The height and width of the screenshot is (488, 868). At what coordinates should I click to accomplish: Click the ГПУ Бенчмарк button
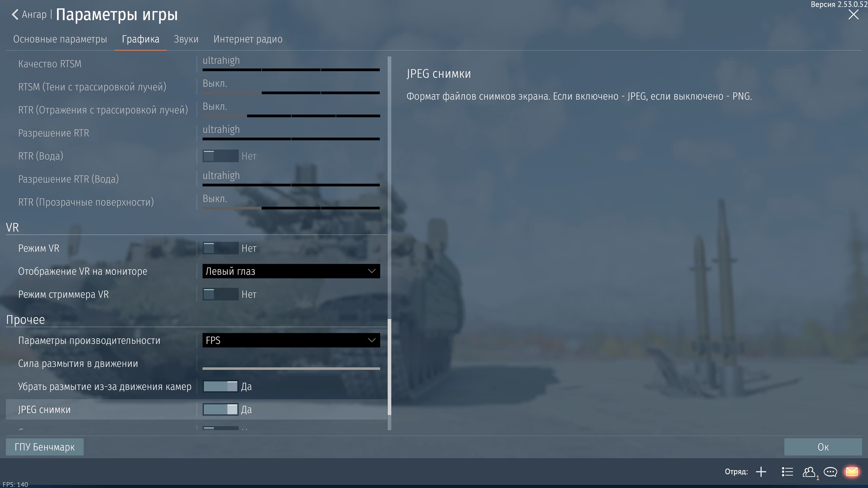[45, 447]
